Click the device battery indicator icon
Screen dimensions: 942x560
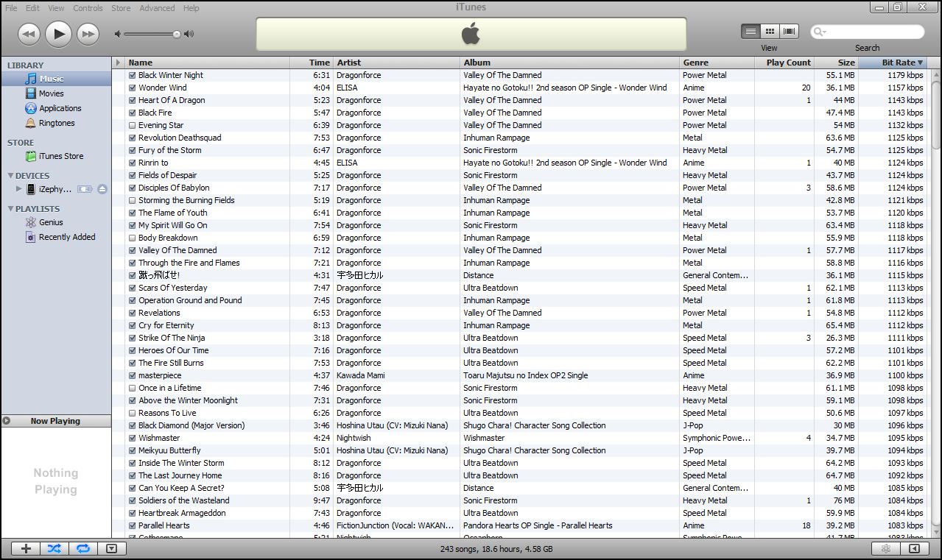click(x=85, y=189)
